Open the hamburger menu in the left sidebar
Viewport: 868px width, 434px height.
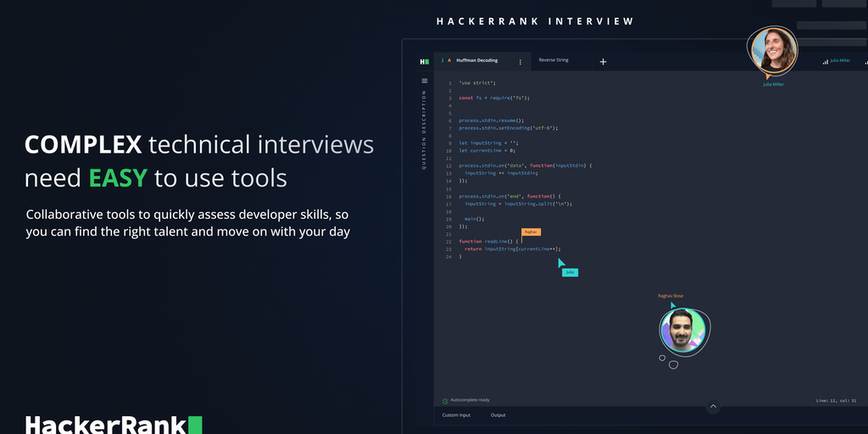tap(425, 81)
